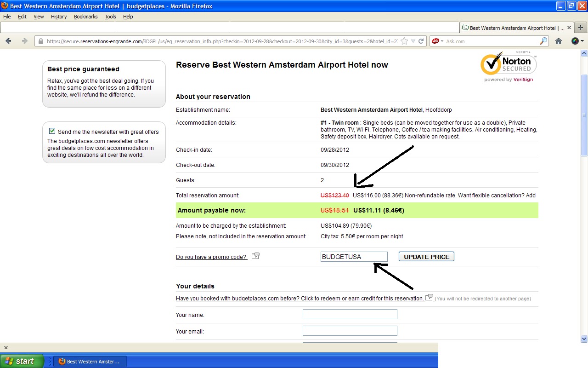This screenshot has height=368, width=588.
Task: Go to the Firefox home page
Action: point(559,41)
